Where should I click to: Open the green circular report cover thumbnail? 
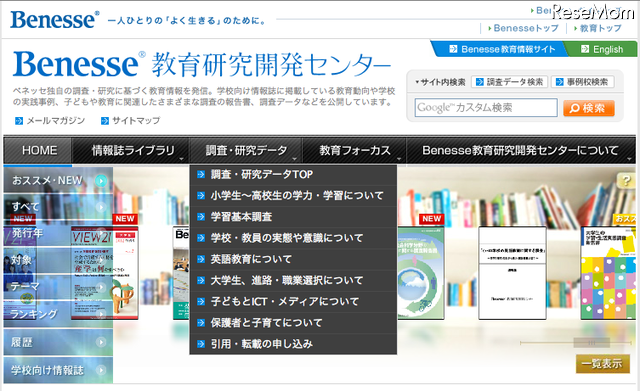coord(420,273)
